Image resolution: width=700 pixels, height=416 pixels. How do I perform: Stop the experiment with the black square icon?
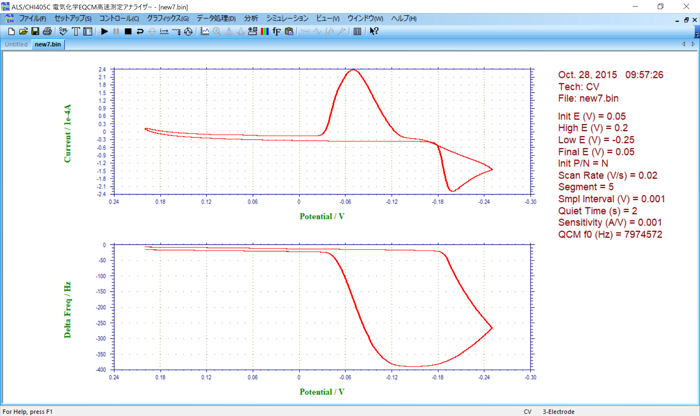pyautogui.click(x=128, y=31)
